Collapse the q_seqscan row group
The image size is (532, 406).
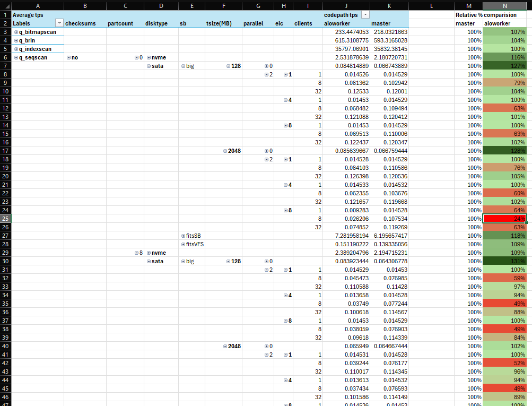pos(16,58)
